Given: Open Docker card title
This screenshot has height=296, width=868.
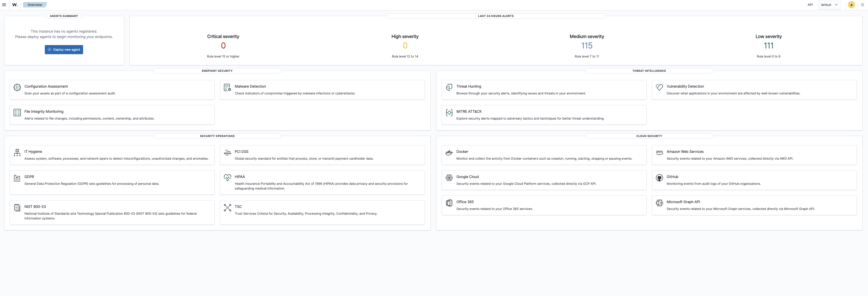Looking at the screenshot, I should click(462, 152).
